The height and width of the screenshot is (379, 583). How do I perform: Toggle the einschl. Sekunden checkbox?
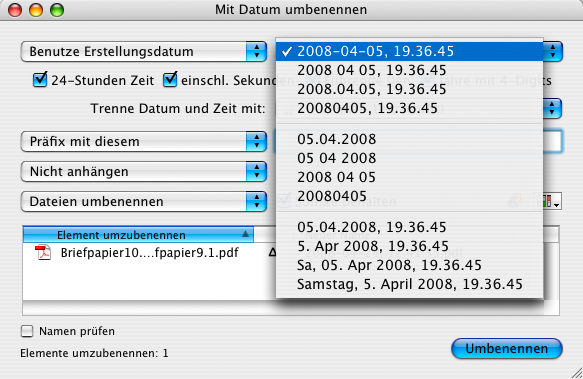coord(170,80)
